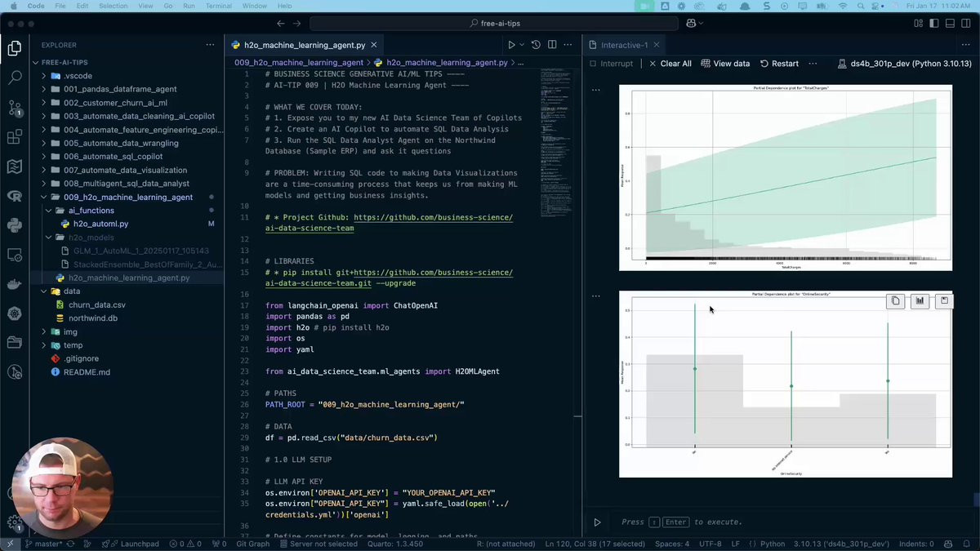Open the Python icon in activity bar
Image resolution: width=980 pixels, height=551 pixels.
(14, 225)
